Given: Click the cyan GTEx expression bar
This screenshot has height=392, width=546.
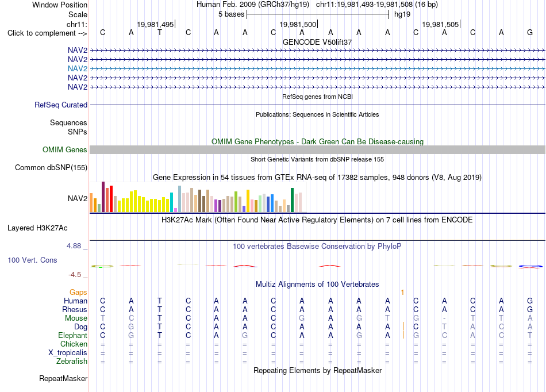Looking at the screenshot, I should click(171, 202).
